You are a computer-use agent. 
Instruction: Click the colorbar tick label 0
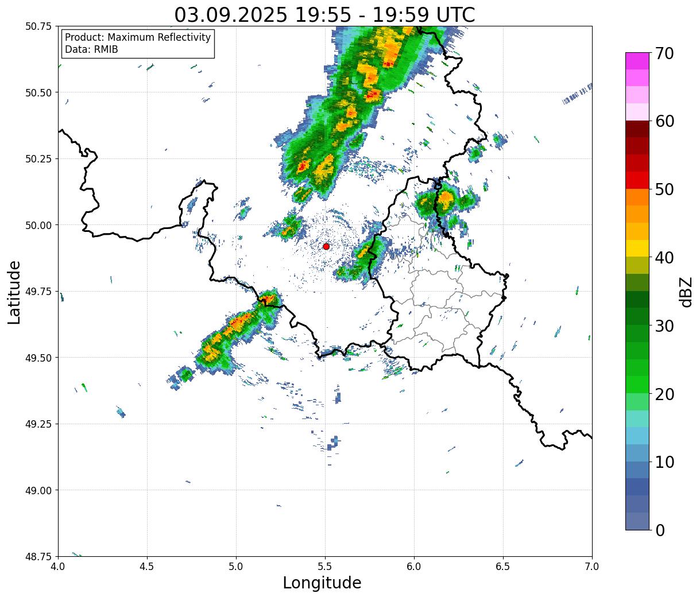[x=660, y=530]
